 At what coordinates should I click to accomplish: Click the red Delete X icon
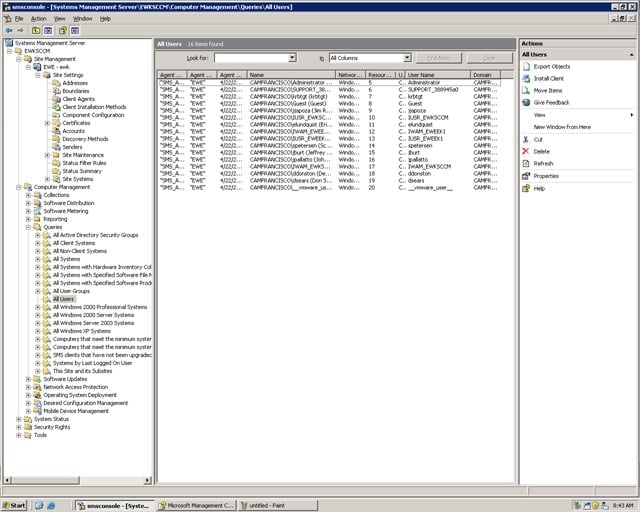click(x=526, y=151)
